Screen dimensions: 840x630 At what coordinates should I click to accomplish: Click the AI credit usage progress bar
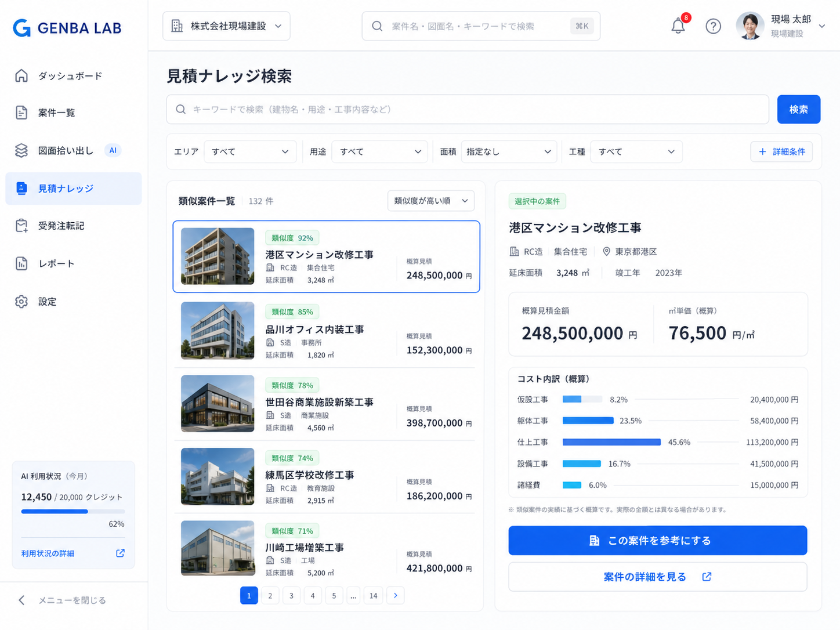[x=73, y=511]
